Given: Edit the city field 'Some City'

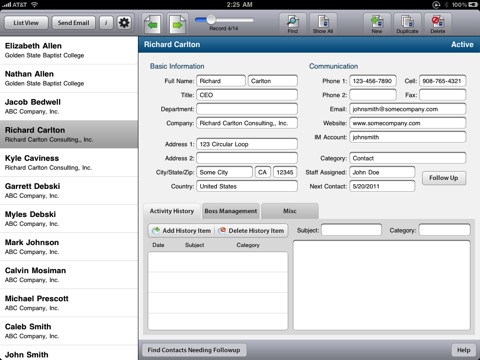Looking at the screenshot, I should pyautogui.click(x=224, y=172).
